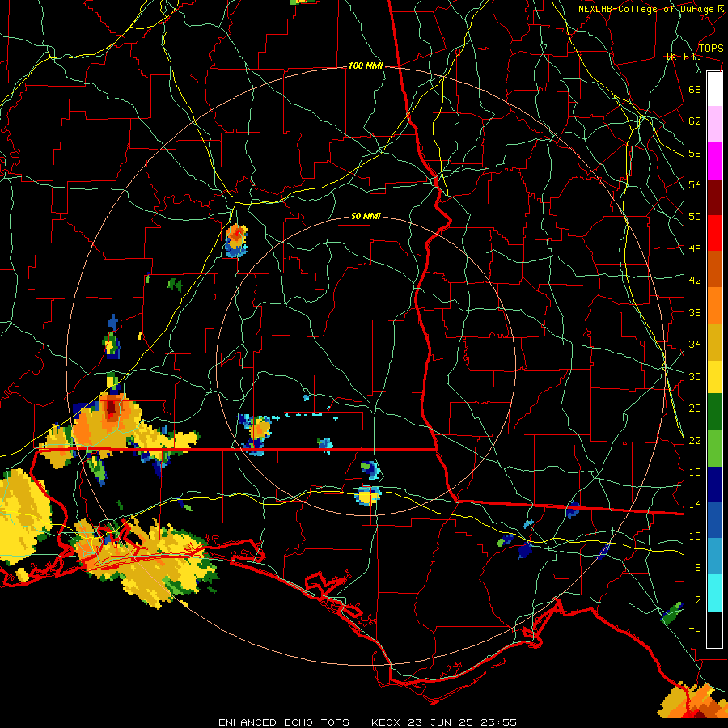Click the '23 JUN 25' date text
The width and height of the screenshot is (728, 728).
pos(441,722)
